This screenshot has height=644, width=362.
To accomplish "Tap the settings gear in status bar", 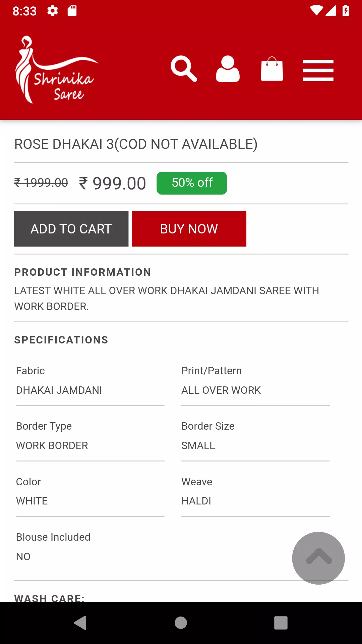I will (x=53, y=11).
